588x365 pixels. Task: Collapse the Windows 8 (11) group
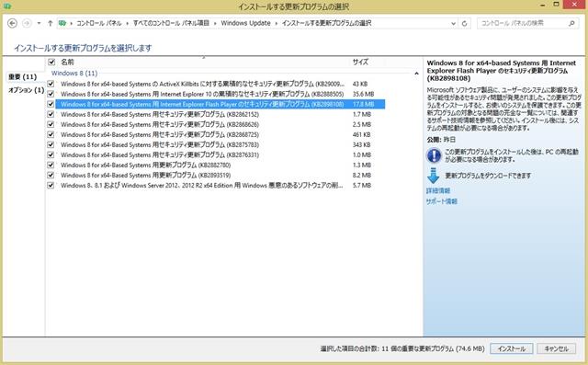416,74
